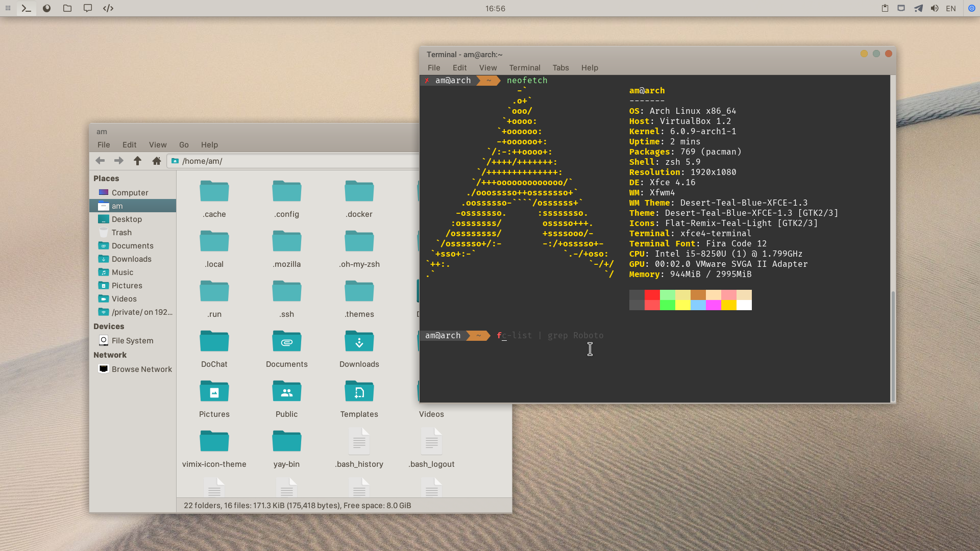The width and height of the screenshot is (980, 551).
Task: Select the .ssh folder icon
Action: 287,291
